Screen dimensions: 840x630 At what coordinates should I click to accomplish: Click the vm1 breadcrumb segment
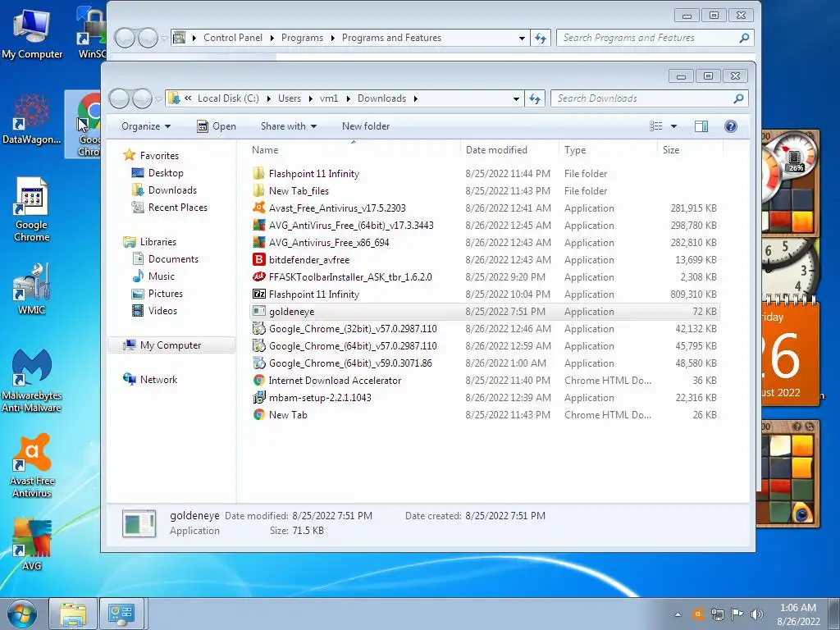329,98
